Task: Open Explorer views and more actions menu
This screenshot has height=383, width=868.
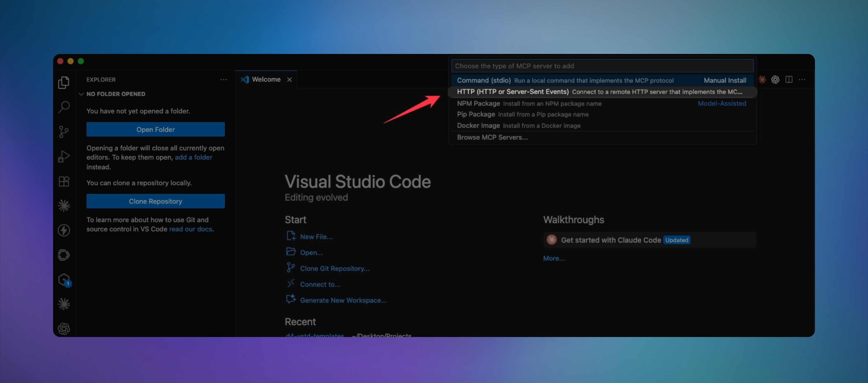Action: tap(224, 80)
